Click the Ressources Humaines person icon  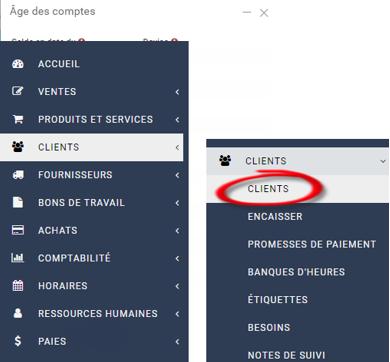coord(18,313)
